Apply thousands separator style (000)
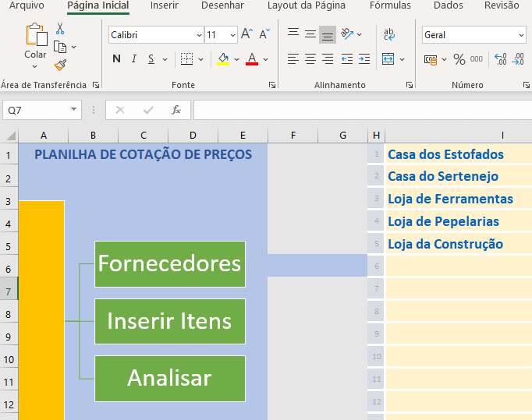The image size is (532, 420). (x=477, y=59)
